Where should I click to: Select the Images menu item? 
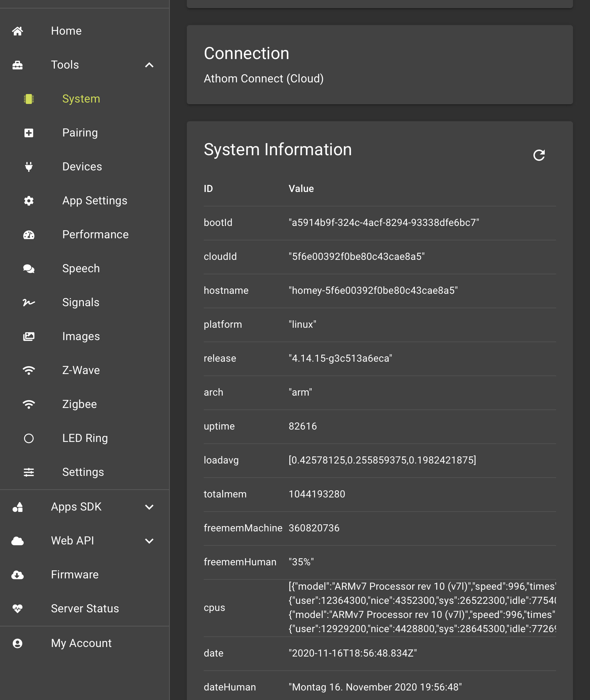[81, 336]
